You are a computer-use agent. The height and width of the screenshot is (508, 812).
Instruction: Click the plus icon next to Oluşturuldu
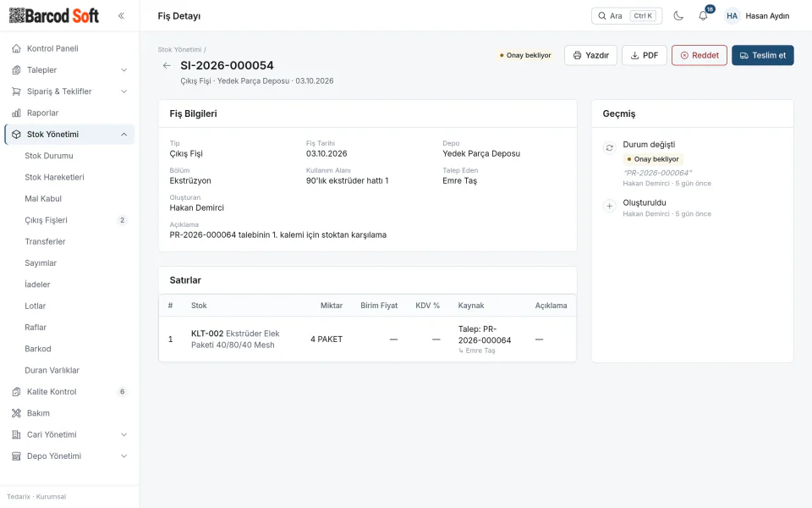(610, 207)
